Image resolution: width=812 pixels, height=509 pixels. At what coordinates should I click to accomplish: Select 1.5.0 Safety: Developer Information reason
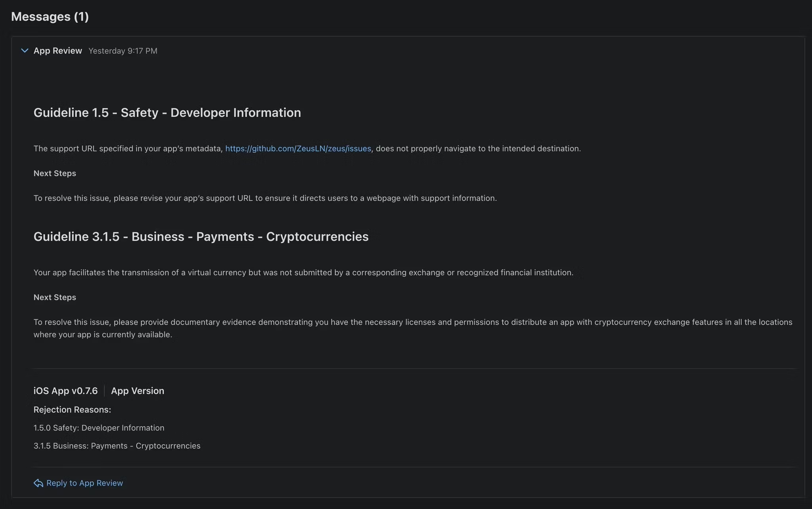[99, 428]
